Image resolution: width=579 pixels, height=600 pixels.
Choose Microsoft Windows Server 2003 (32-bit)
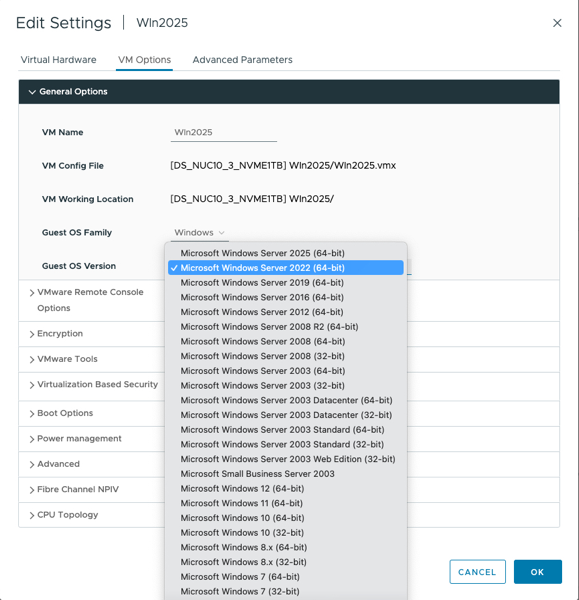[285, 385]
